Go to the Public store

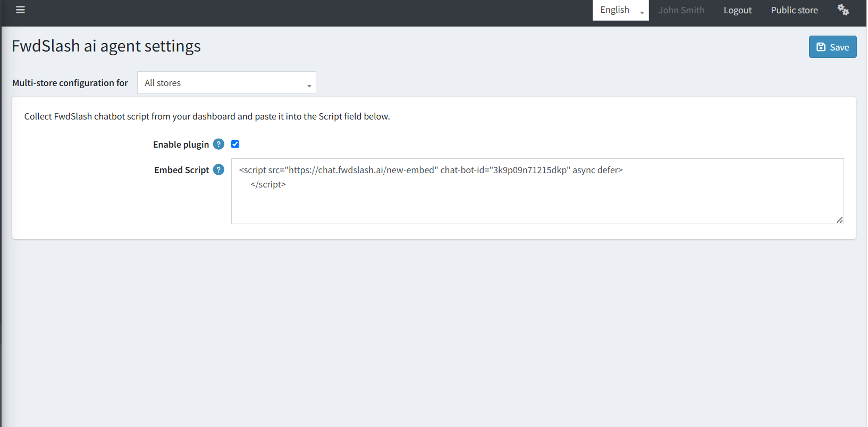pos(794,10)
